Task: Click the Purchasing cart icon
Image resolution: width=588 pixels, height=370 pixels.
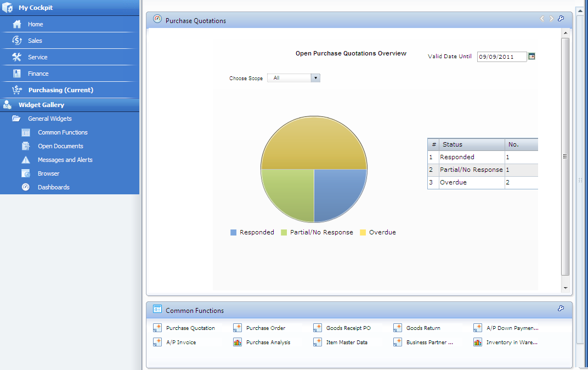Action: (17, 90)
